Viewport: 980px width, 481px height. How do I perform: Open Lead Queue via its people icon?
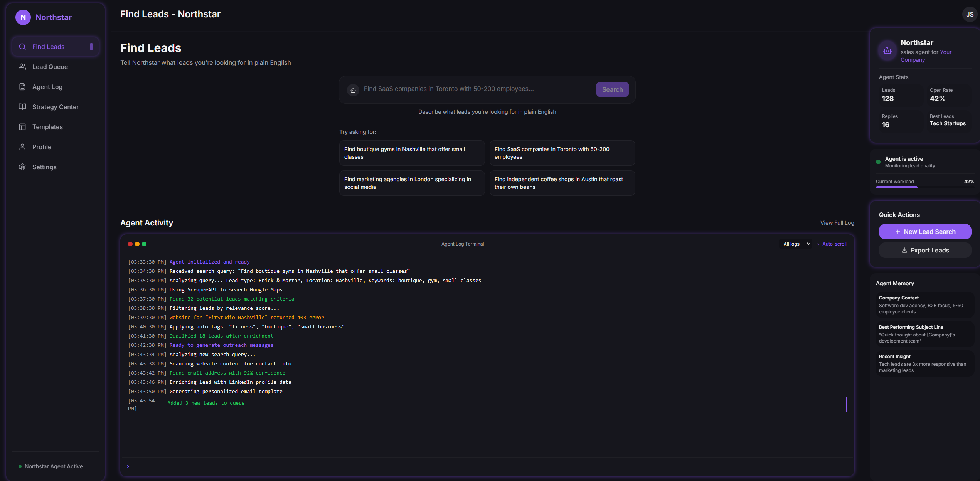point(22,66)
